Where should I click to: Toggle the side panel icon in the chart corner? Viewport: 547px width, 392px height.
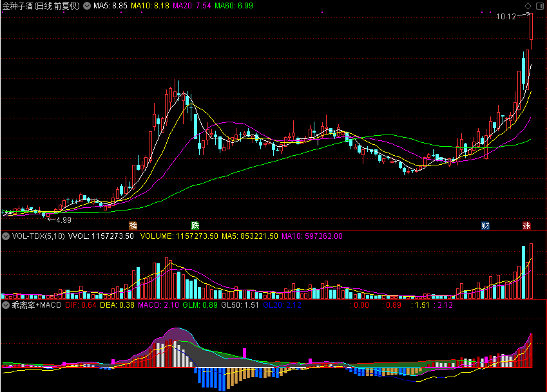(539, 6)
